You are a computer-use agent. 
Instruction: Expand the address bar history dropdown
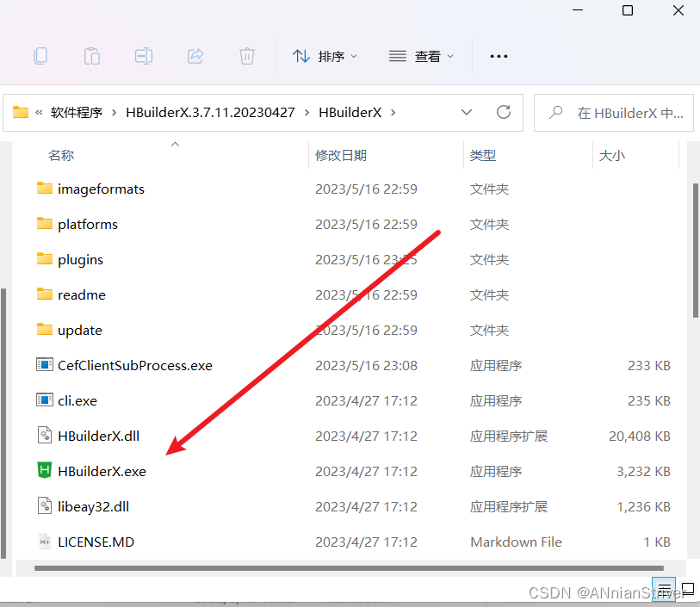tap(467, 113)
